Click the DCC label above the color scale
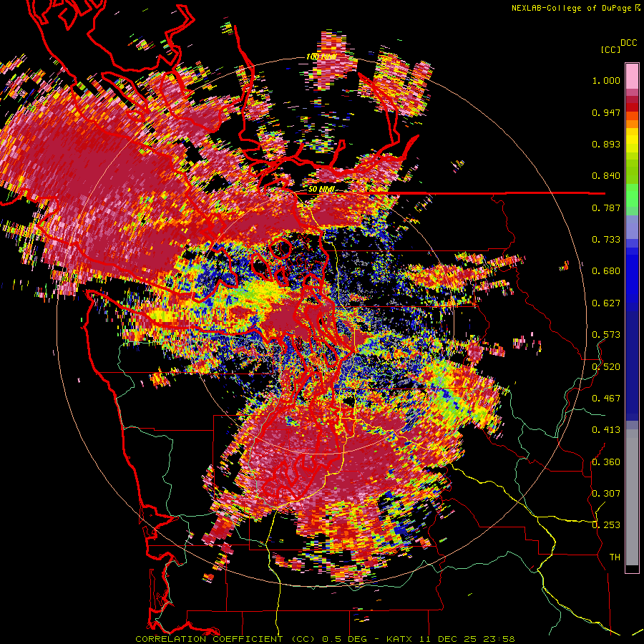 pyautogui.click(x=628, y=43)
